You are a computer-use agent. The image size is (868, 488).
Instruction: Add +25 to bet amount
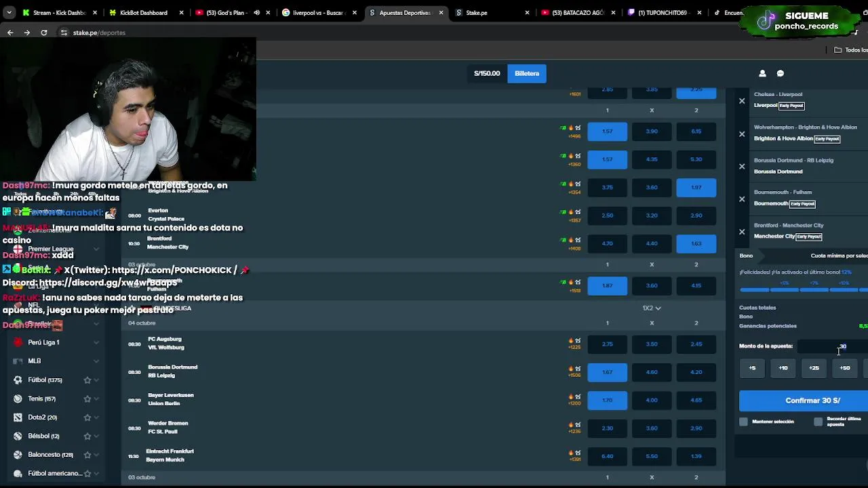coord(814,368)
